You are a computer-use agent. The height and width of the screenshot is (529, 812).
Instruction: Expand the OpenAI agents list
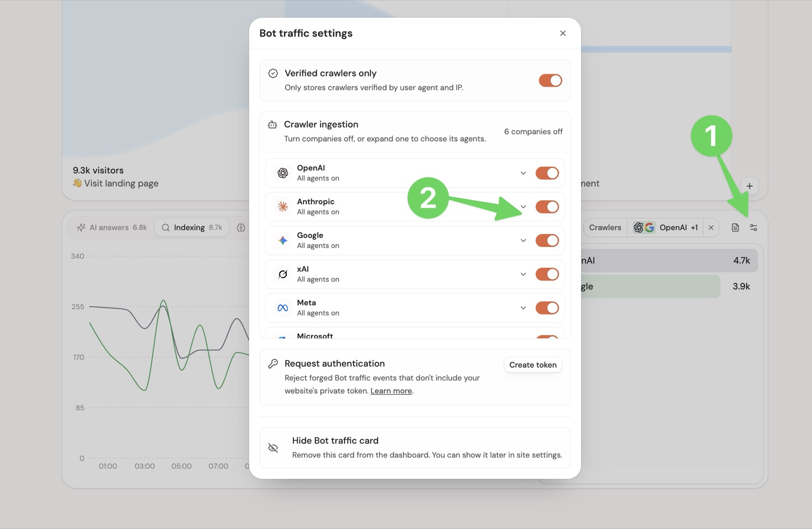tap(523, 173)
